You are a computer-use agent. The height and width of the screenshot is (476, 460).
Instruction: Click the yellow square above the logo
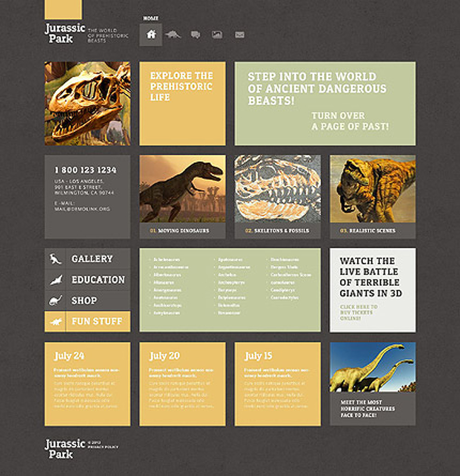[63, 9]
